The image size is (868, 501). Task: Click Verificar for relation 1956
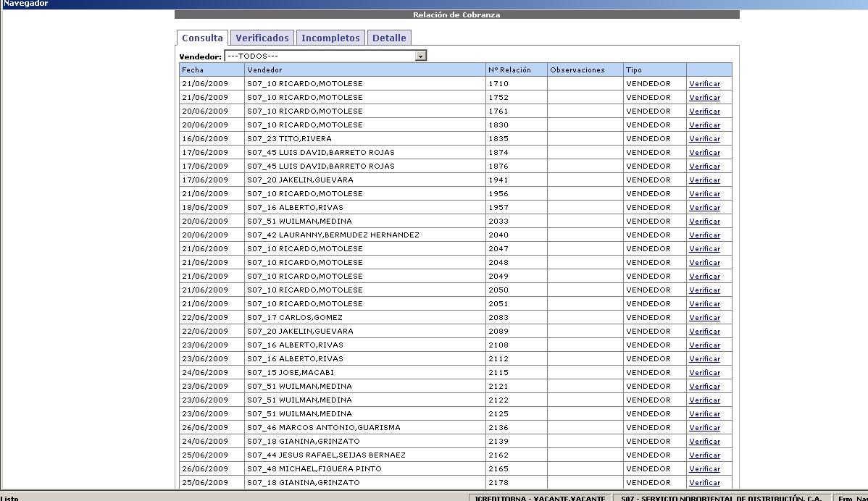click(705, 193)
